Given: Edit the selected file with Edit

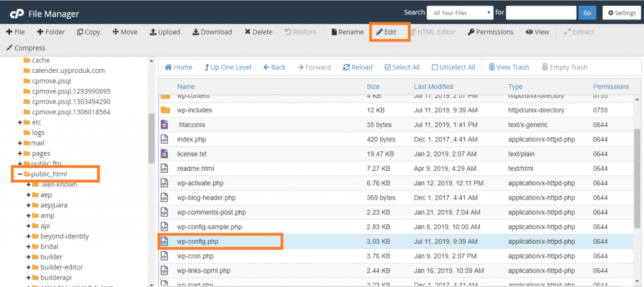Looking at the screenshot, I should [x=386, y=32].
